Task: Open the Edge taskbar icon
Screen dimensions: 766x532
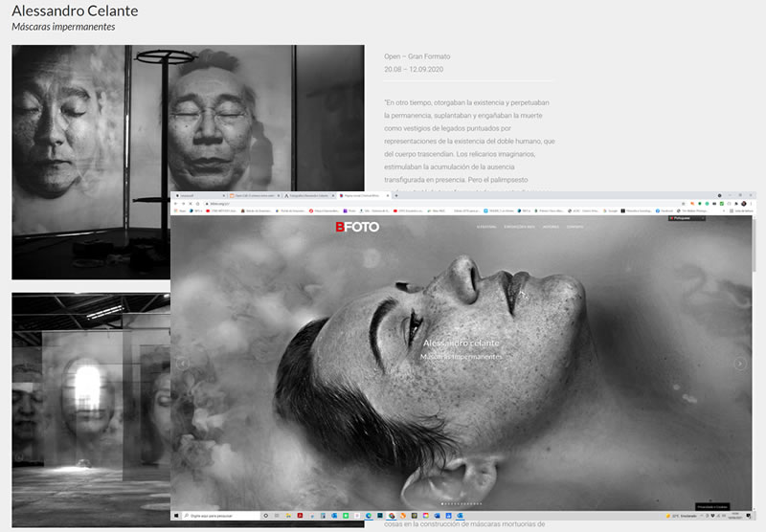Action: 369,516
